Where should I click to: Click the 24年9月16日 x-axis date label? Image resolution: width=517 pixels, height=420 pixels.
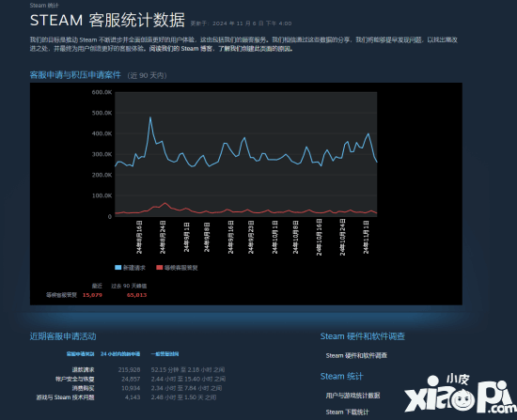pyautogui.click(x=231, y=238)
